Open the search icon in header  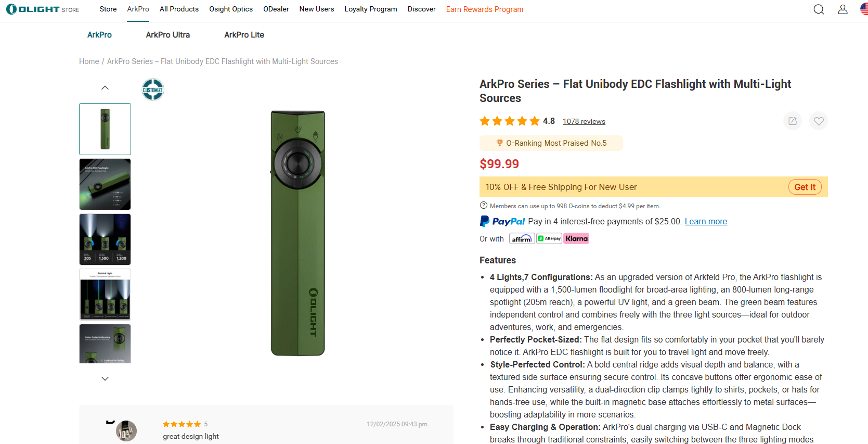819,9
